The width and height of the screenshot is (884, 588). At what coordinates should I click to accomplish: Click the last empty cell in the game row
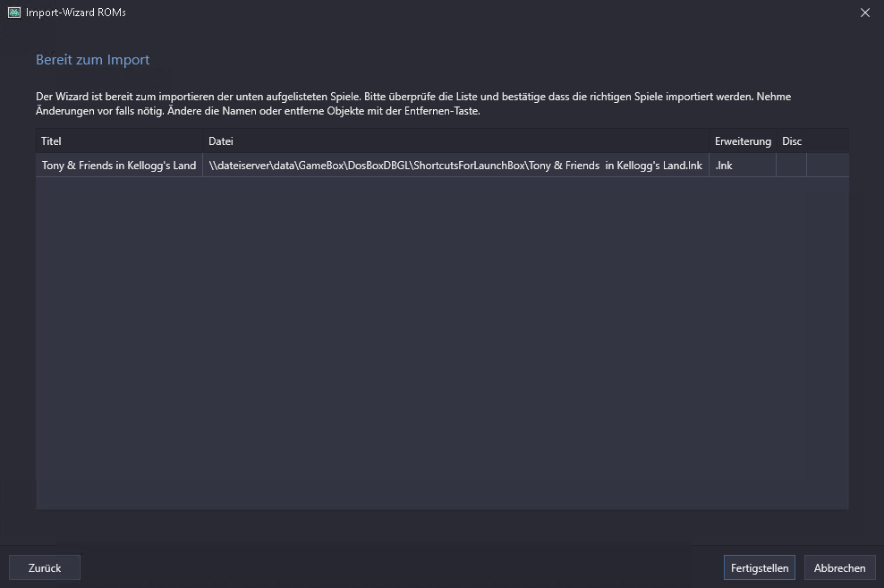point(827,166)
